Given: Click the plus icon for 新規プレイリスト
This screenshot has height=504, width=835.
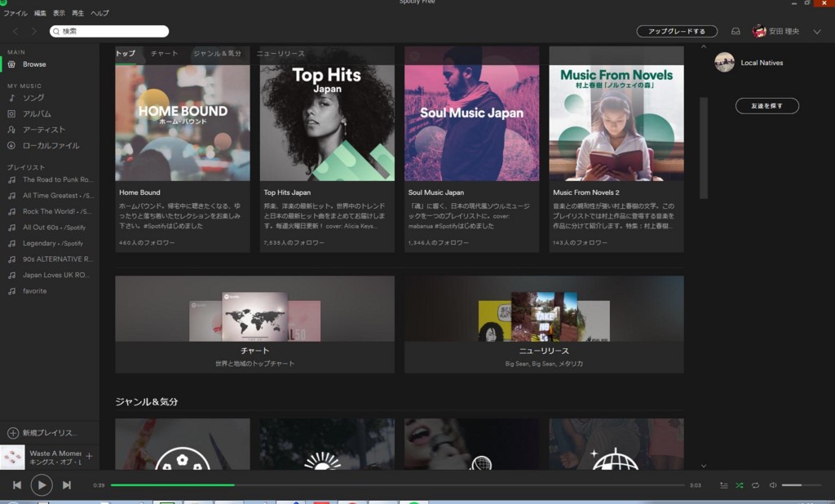Looking at the screenshot, I should (x=13, y=433).
